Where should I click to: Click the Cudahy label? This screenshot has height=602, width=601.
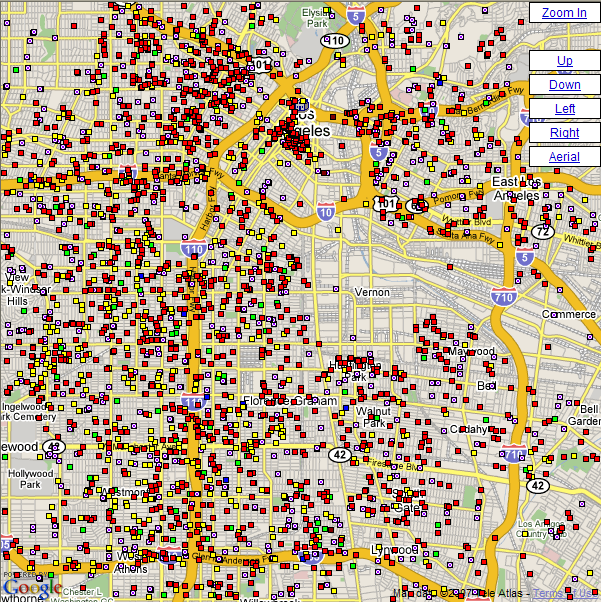coord(468,429)
